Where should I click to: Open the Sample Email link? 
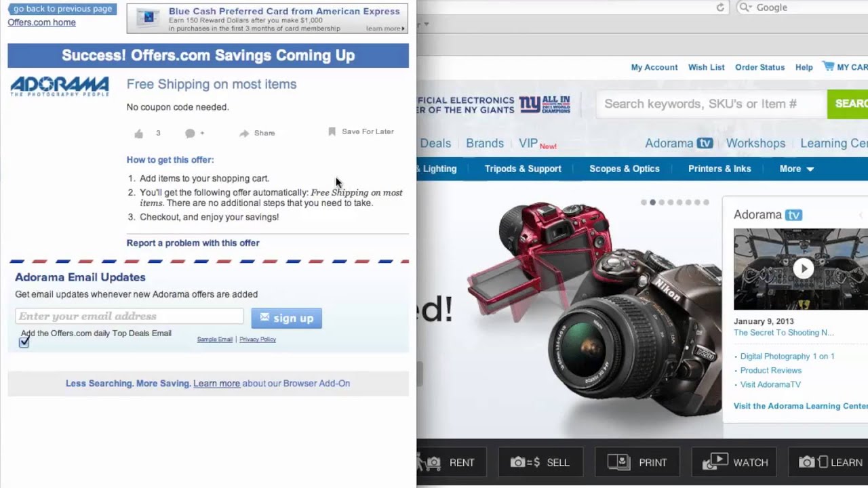(x=214, y=339)
